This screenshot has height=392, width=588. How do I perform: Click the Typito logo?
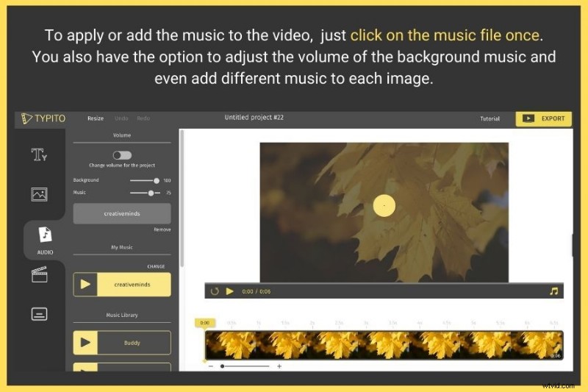[x=43, y=118]
